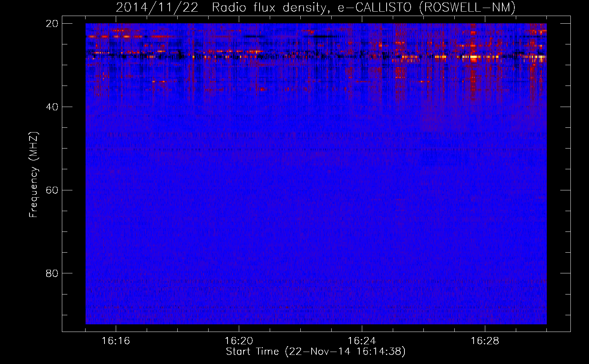Click the 16:16 time tick label
Image resolution: width=589 pixels, height=364 pixels.
point(116,341)
